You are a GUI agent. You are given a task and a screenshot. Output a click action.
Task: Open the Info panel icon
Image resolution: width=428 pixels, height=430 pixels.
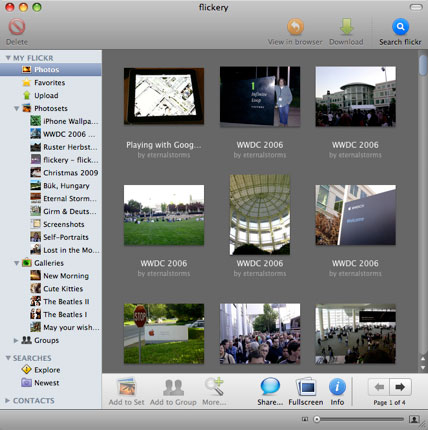pyautogui.click(x=337, y=387)
